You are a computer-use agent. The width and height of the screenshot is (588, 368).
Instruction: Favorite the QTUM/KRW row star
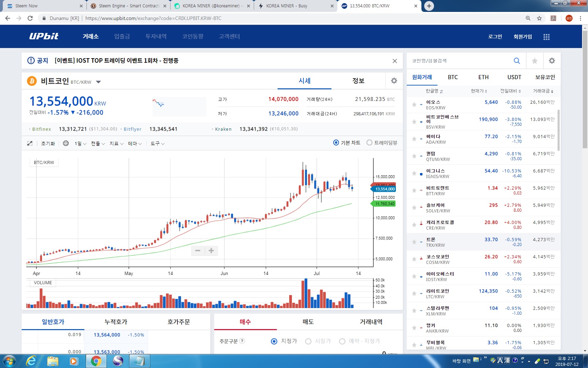[414, 156]
